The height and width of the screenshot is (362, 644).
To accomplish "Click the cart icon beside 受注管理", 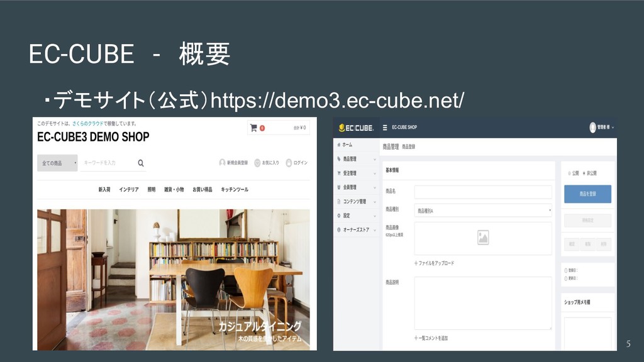I will click(x=339, y=173).
